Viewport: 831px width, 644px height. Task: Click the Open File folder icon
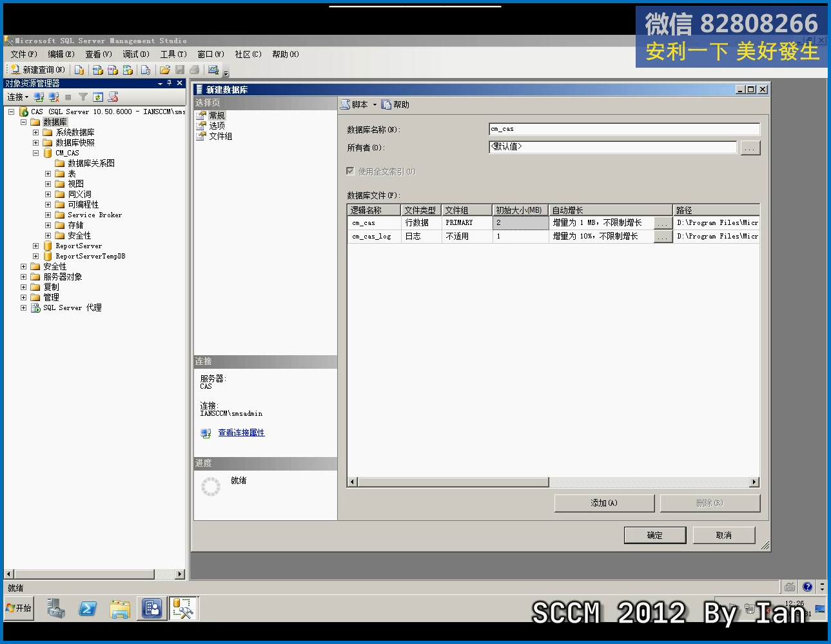pyautogui.click(x=165, y=70)
